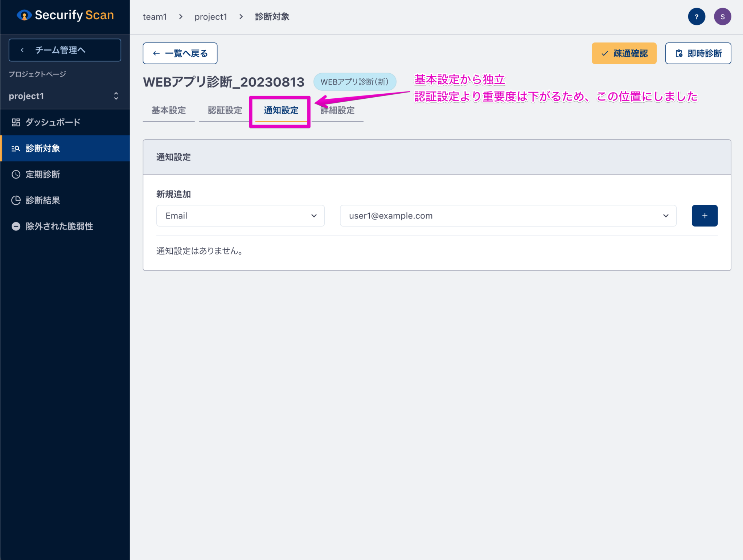The height and width of the screenshot is (560, 743).
Task: Go back with チーム管理へ button
Action: [x=64, y=50]
